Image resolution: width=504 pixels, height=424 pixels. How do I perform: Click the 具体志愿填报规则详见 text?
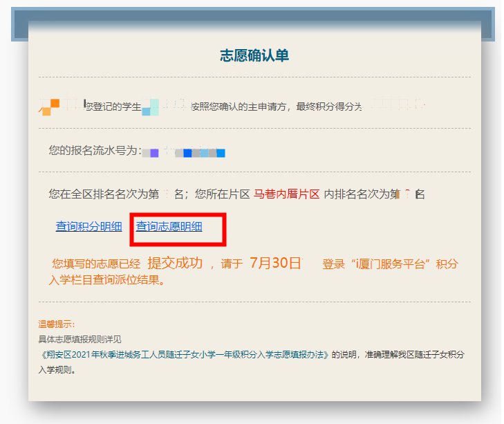click(80, 339)
